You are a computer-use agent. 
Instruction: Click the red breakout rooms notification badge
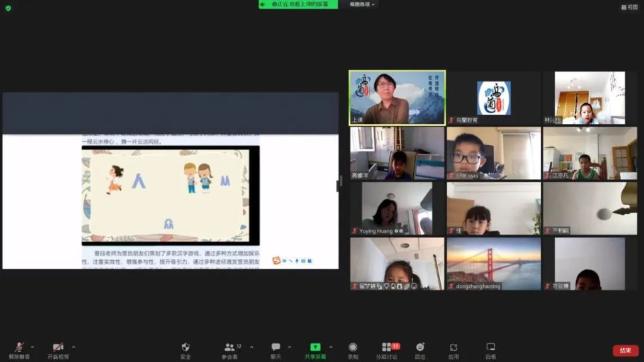point(395,346)
